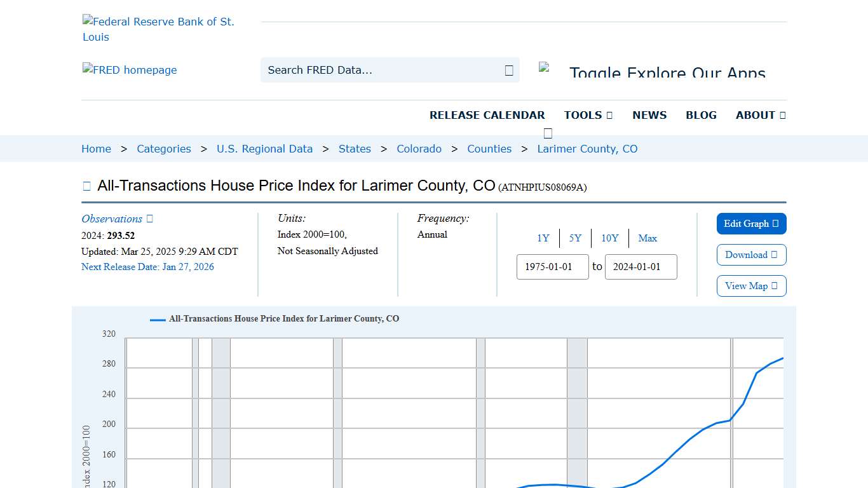
Task: Open the search icon in the FRED search bar
Action: (508, 70)
